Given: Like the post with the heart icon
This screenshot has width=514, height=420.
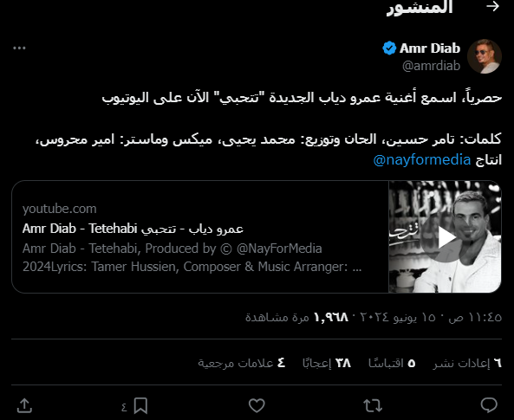Looking at the screenshot, I should tap(257, 405).
